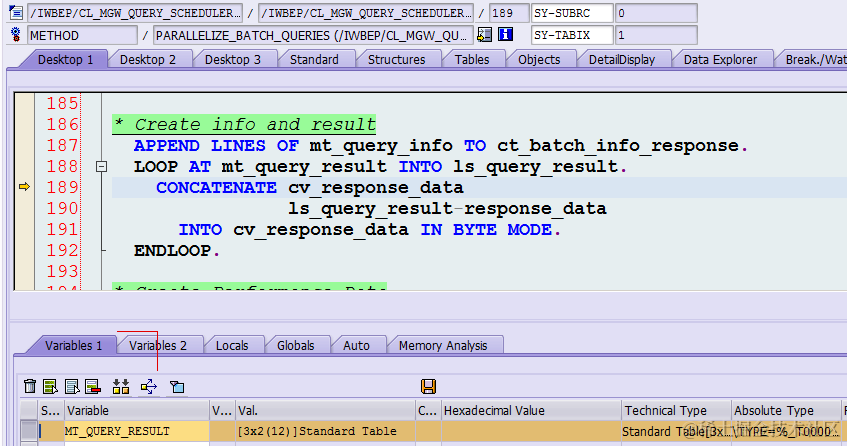
Task: Open the Tables tab
Action: tap(472, 59)
